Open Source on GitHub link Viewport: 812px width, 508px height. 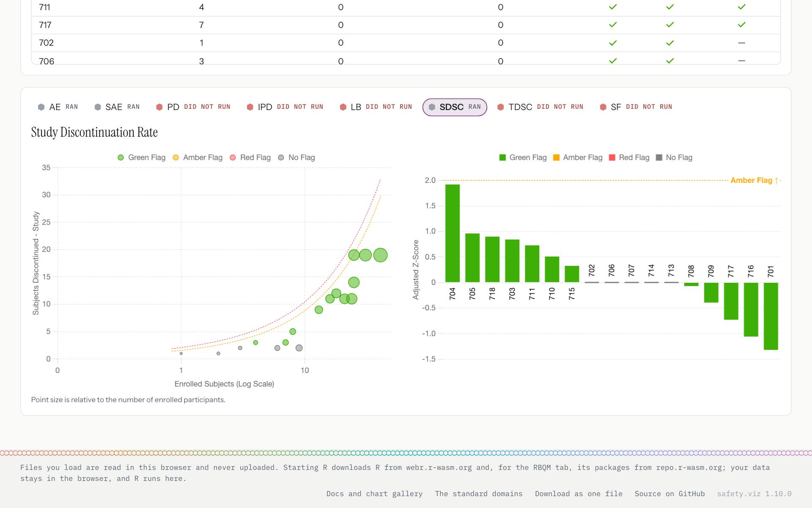(670, 494)
